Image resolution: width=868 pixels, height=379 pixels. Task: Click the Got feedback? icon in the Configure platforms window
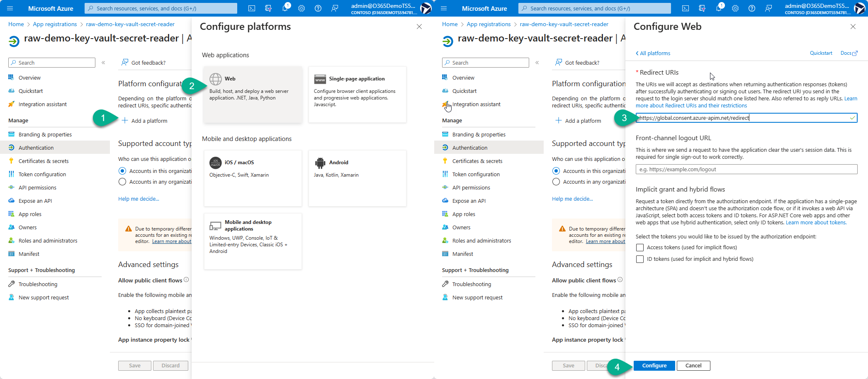pos(124,63)
